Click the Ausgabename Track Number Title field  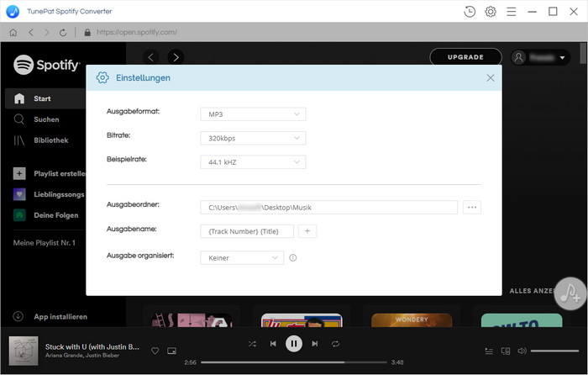[247, 231]
